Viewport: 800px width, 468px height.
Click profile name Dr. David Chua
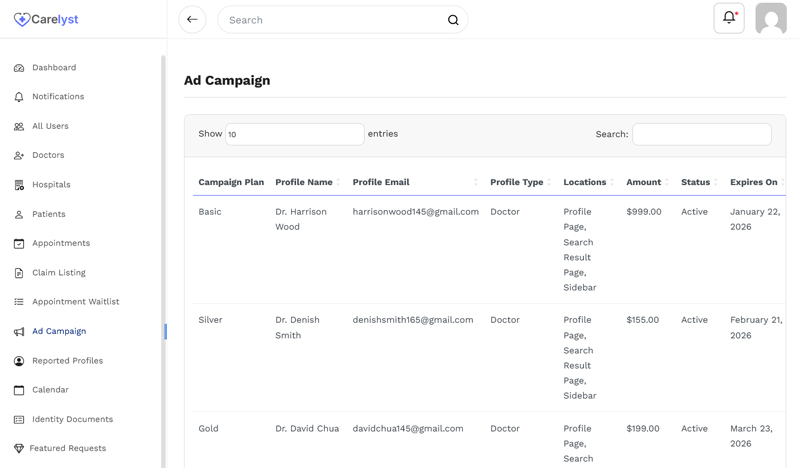307,429
